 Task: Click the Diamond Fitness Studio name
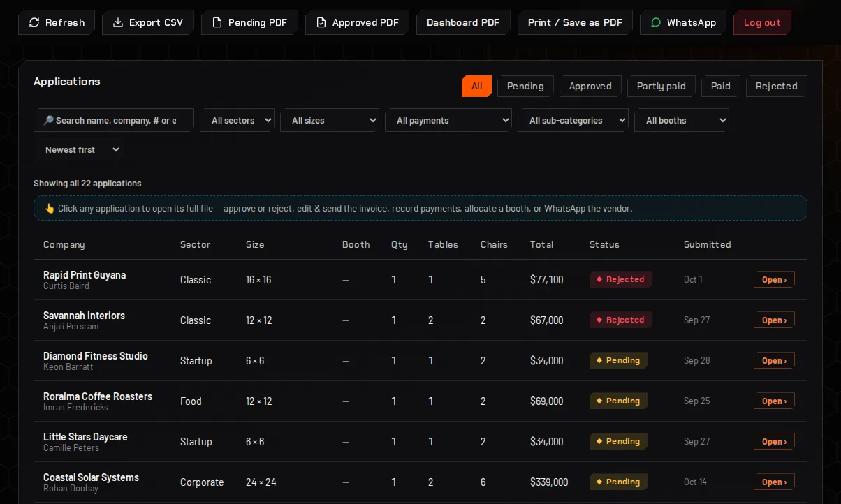click(96, 356)
